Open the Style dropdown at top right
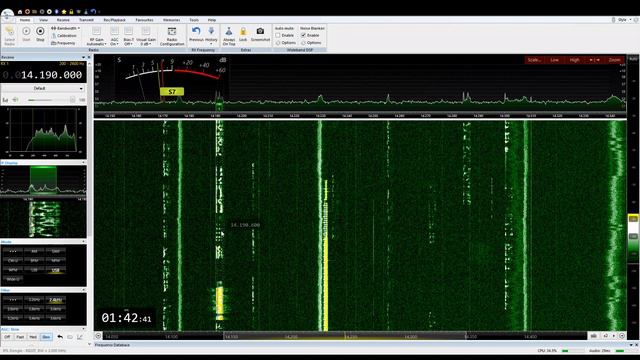Screen dimensions: 640x360 624,20
